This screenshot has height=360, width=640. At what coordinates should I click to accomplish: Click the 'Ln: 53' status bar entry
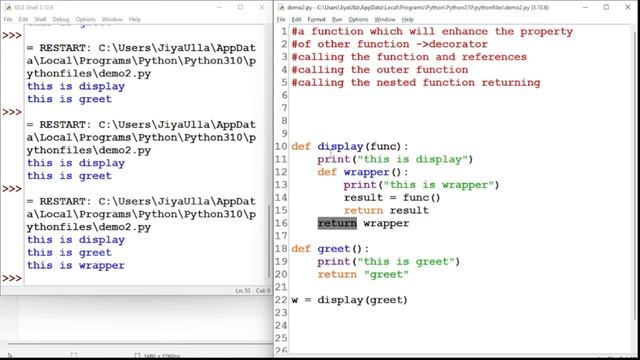(243, 291)
